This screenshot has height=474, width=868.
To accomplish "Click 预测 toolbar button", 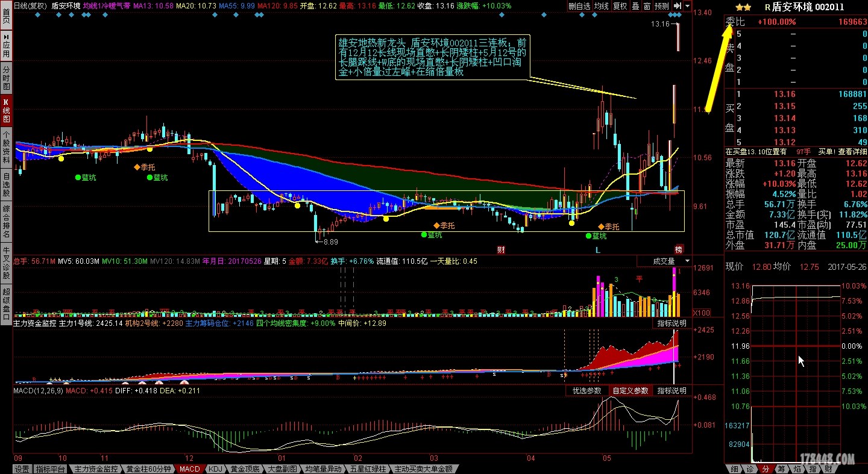I will [661, 6].
